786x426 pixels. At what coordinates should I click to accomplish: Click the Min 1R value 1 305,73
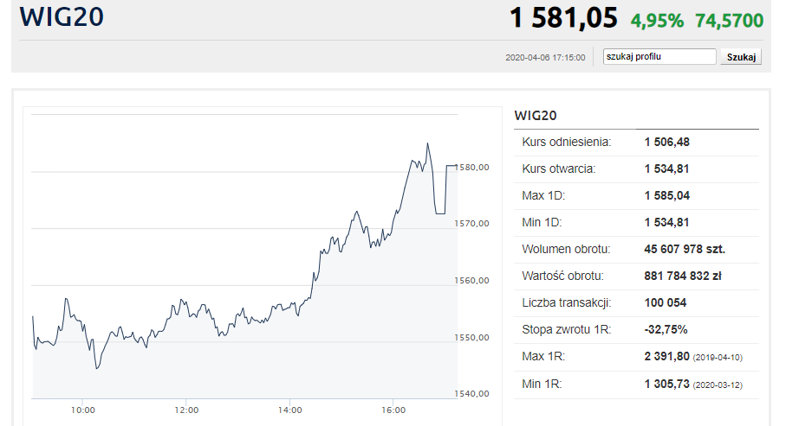coord(667,384)
